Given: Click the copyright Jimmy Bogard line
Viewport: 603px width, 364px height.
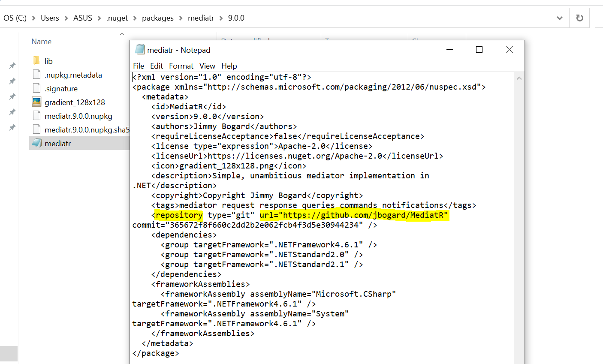Looking at the screenshot, I should [x=257, y=196].
